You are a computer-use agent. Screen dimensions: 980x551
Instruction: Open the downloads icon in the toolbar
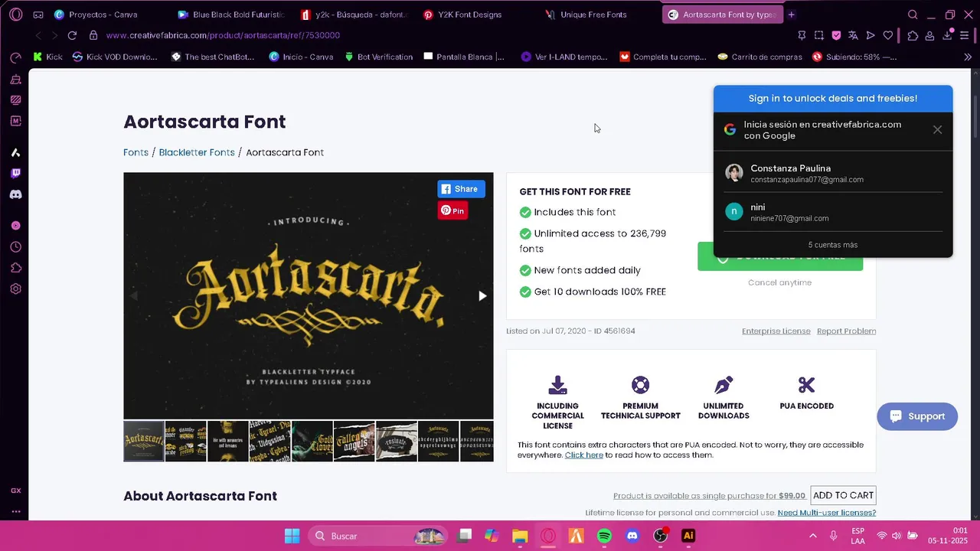coord(947,35)
